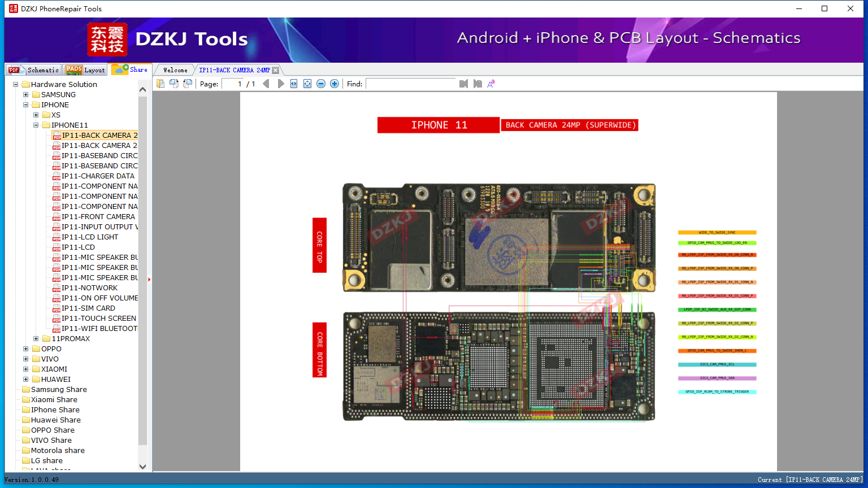Screen dimensions: 868x488
Task: Click the PDF icon of IP11-CHARGER DATA
Action: pyautogui.click(x=57, y=176)
